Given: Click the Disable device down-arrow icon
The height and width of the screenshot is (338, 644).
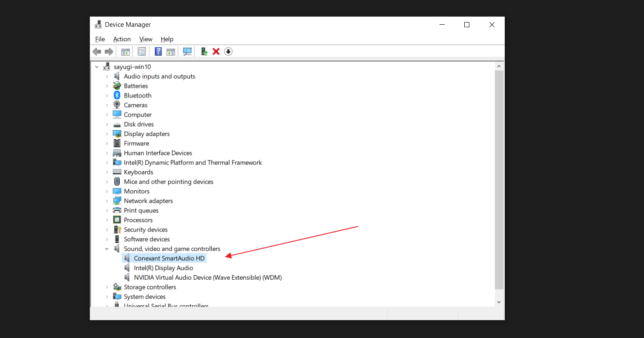Looking at the screenshot, I should click(x=228, y=52).
